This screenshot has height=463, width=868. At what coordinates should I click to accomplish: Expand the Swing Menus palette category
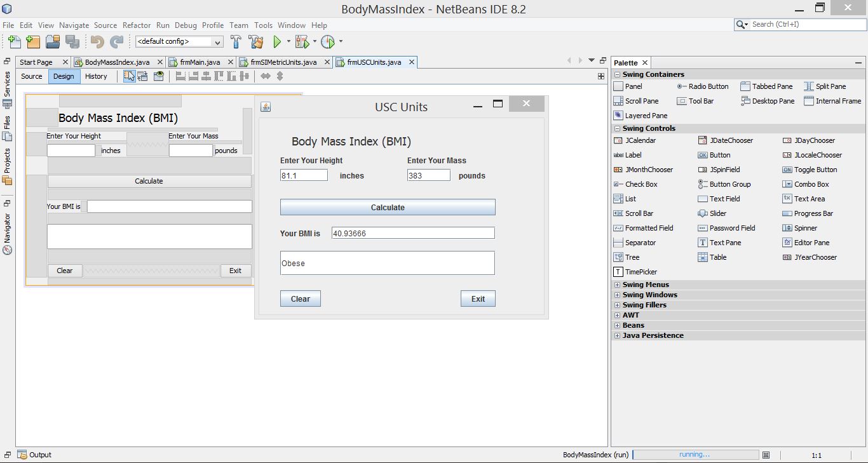click(617, 285)
